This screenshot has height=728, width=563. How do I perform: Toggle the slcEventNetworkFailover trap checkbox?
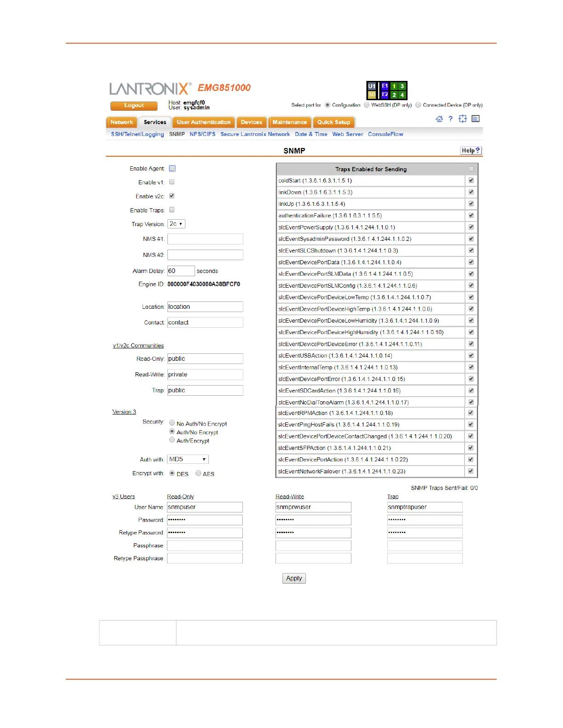click(x=471, y=471)
